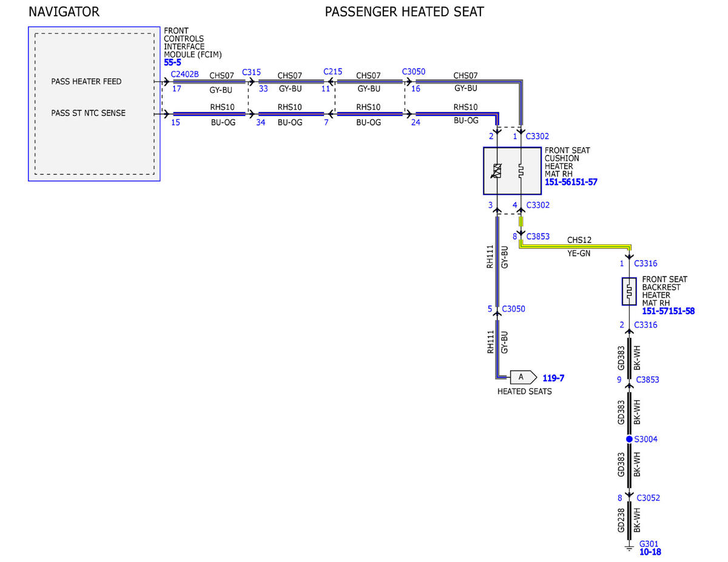This screenshot has width=728, height=562.
Task: Click the thermistor symbol inside the cushion heater mat
Action: click(497, 171)
